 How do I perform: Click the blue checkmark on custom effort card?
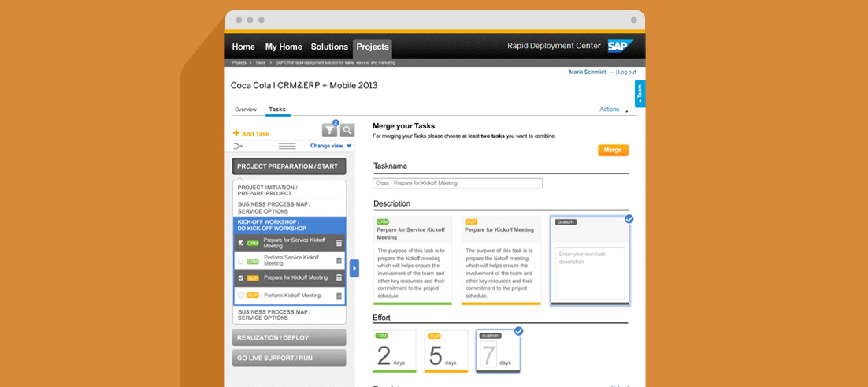[x=519, y=332]
